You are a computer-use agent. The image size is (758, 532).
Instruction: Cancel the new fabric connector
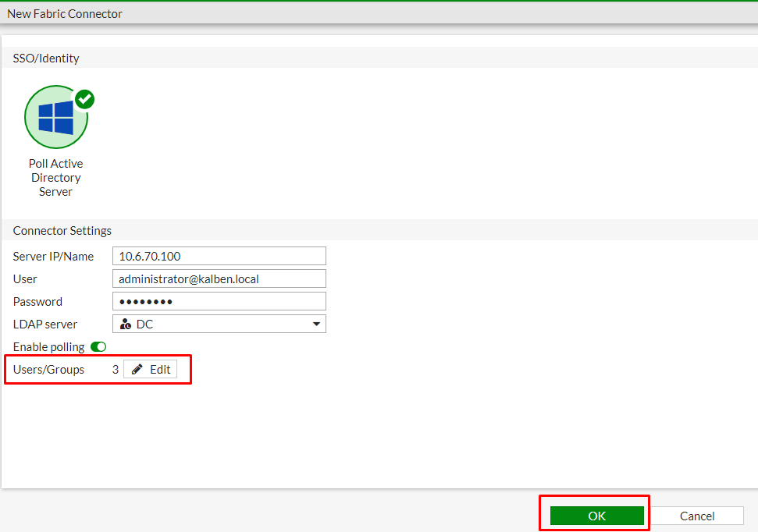click(x=696, y=516)
